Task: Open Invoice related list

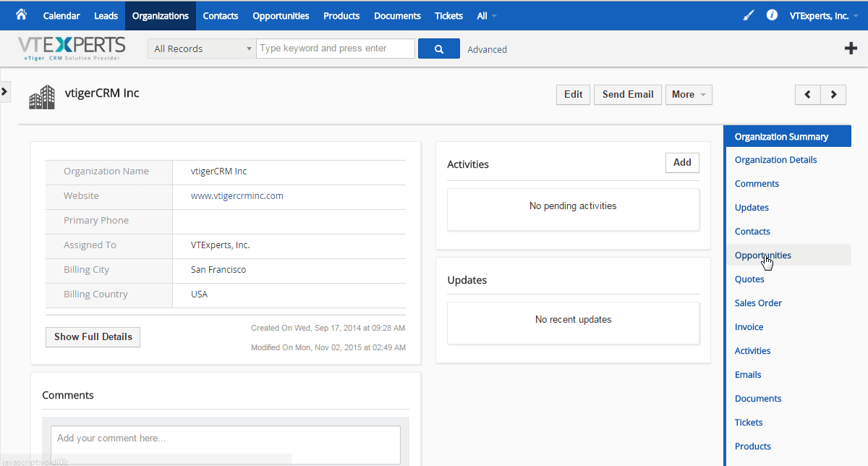Action: [x=749, y=327]
